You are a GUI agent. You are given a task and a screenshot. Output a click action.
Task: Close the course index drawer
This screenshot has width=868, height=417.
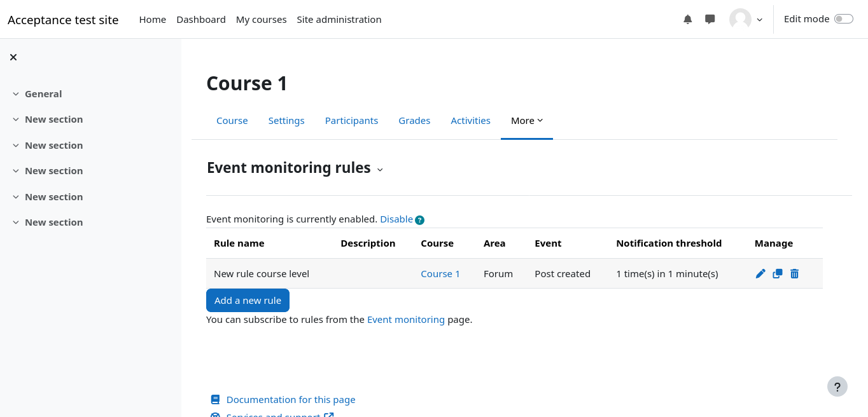pos(13,57)
